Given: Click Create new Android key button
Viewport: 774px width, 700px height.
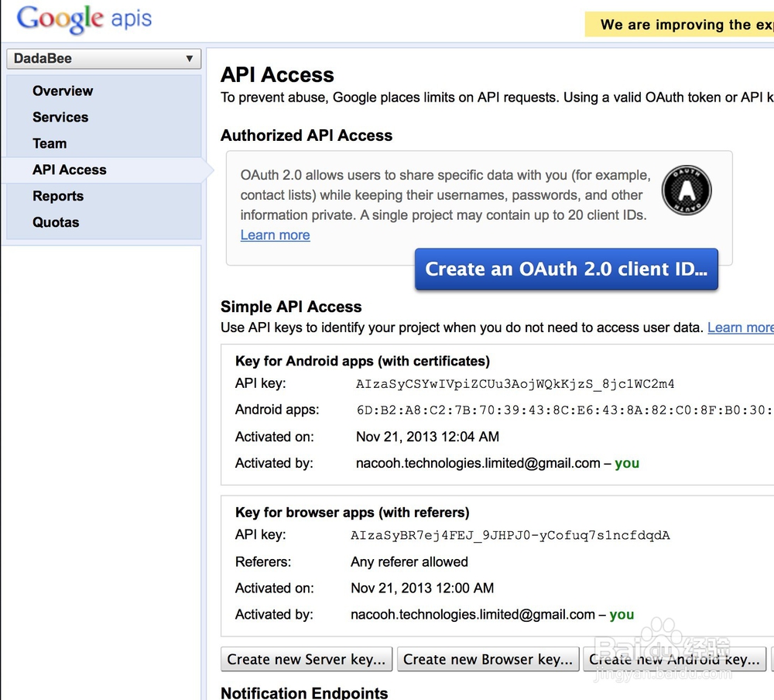Looking at the screenshot, I should (x=674, y=659).
